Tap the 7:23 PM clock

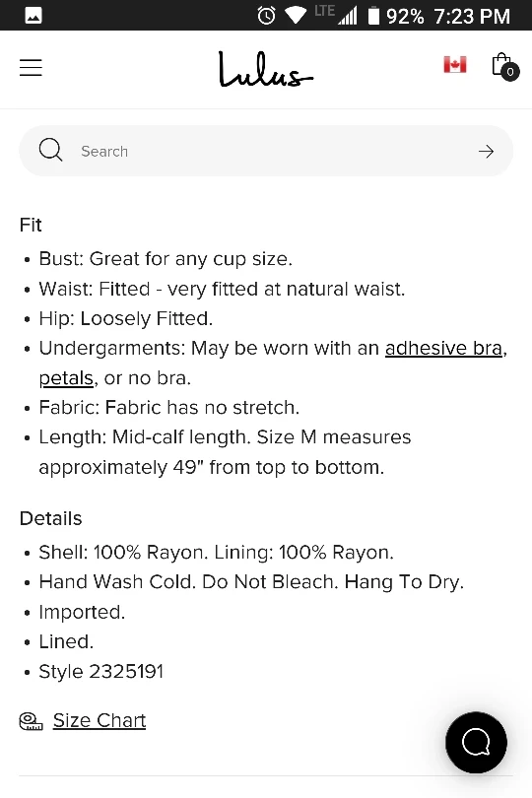[472, 17]
